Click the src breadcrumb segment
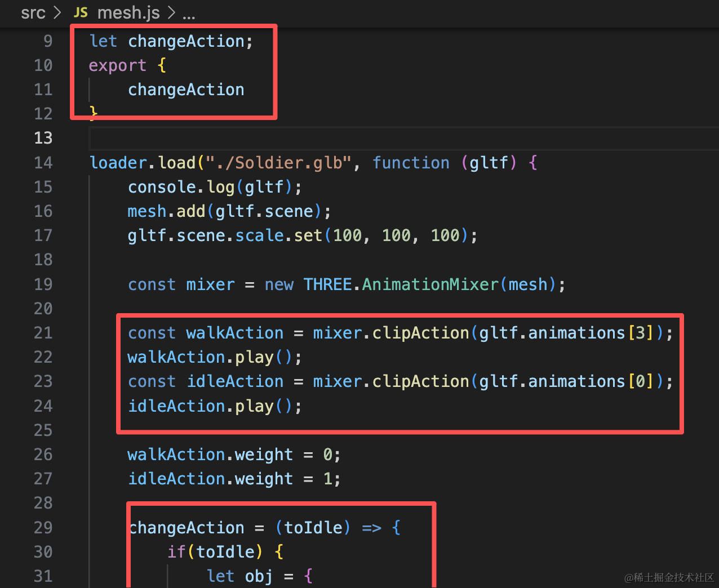The image size is (719, 588). (33, 12)
